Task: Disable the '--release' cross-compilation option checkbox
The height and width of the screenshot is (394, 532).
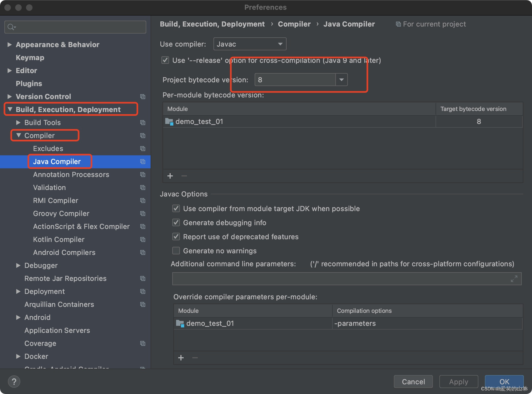Action: [165, 60]
